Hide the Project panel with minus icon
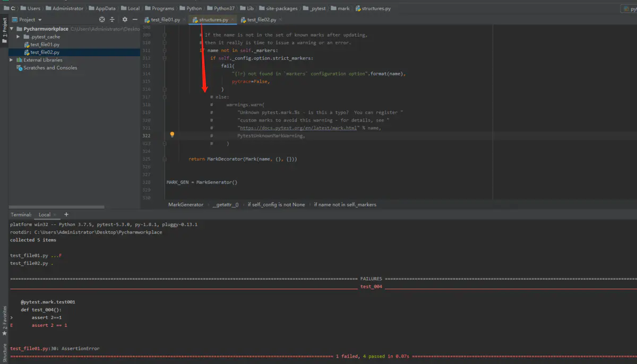The width and height of the screenshot is (637, 364). coord(135,20)
